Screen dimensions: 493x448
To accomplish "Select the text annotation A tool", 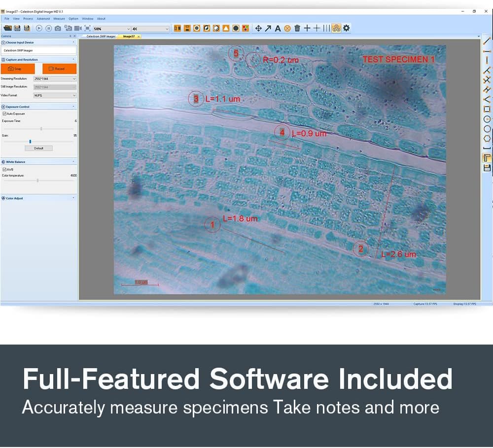I will (278, 28).
